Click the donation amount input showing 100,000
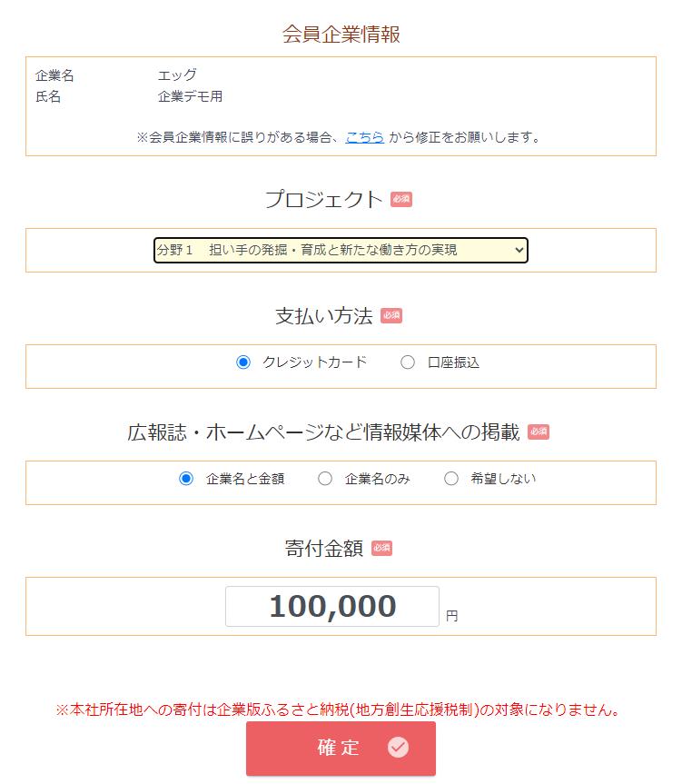Image resolution: width=692 pixels, height=784 pixels. click(x=331, y=605)
